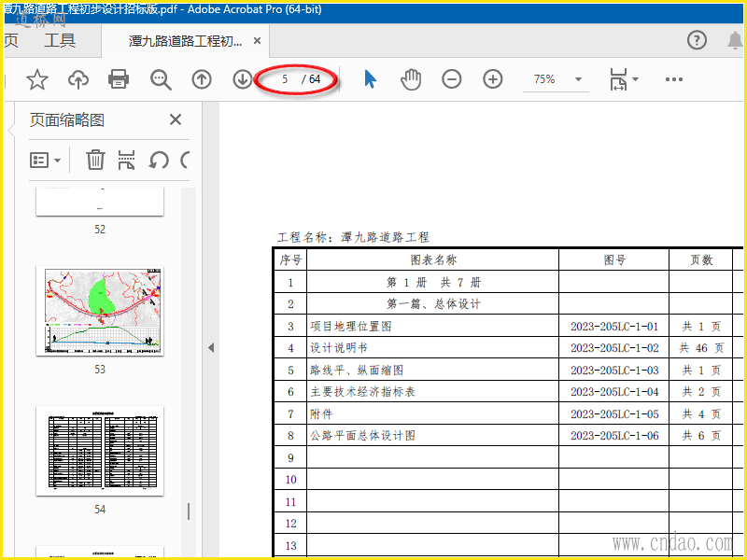Add the file to starred bookmarks
Screen dimensions: 747x560
point(37,79)
